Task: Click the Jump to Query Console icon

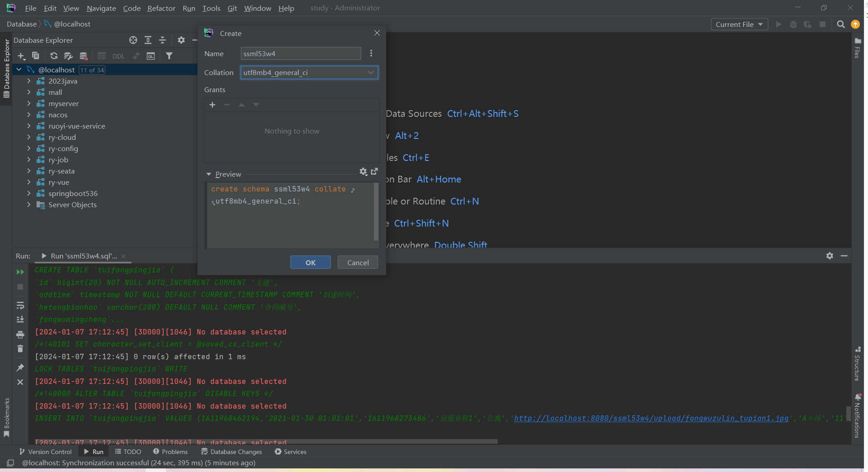Action: 151,56
